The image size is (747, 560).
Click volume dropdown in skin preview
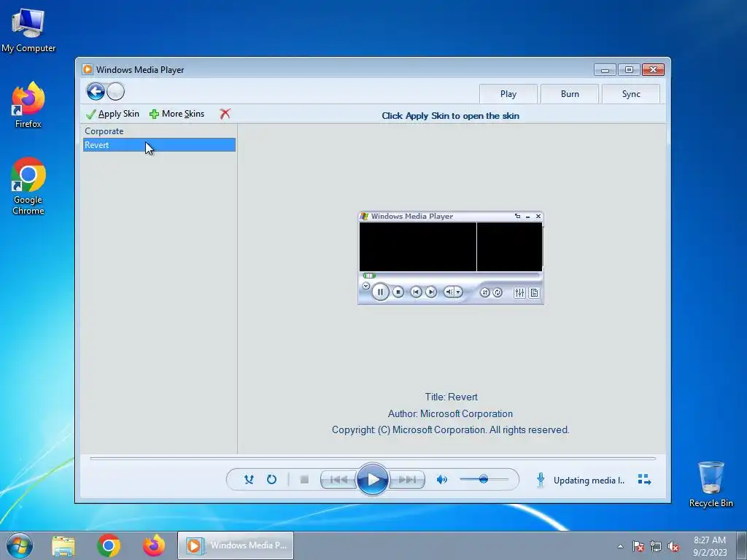click(x=458, y=292)
